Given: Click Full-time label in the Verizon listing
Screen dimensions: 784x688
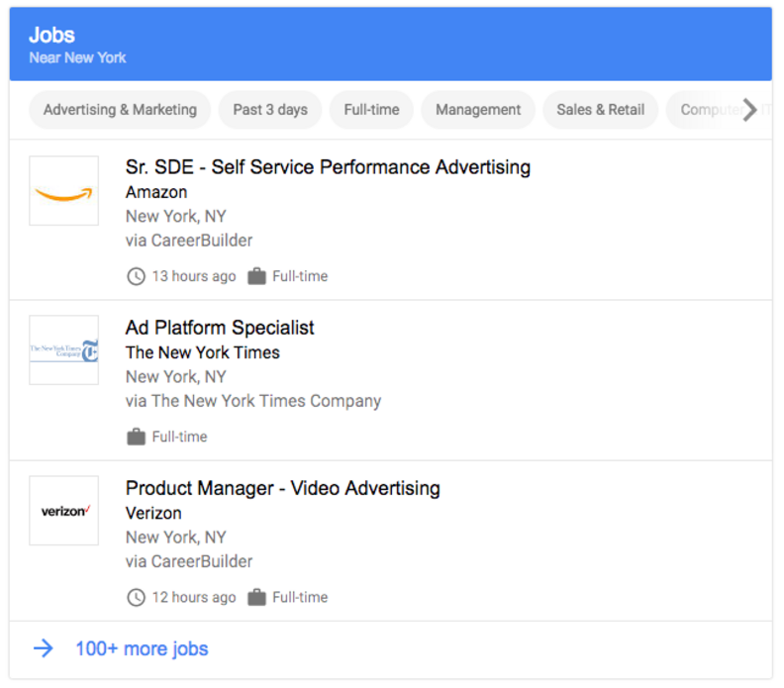Looking at the screenshot, I should point(300,597).
